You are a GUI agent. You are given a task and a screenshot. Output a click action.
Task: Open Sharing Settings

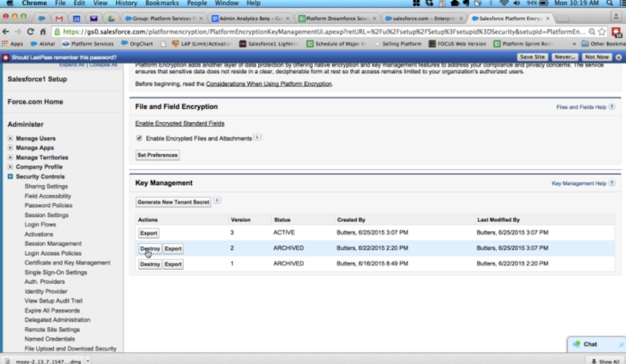tap(46, 186)
